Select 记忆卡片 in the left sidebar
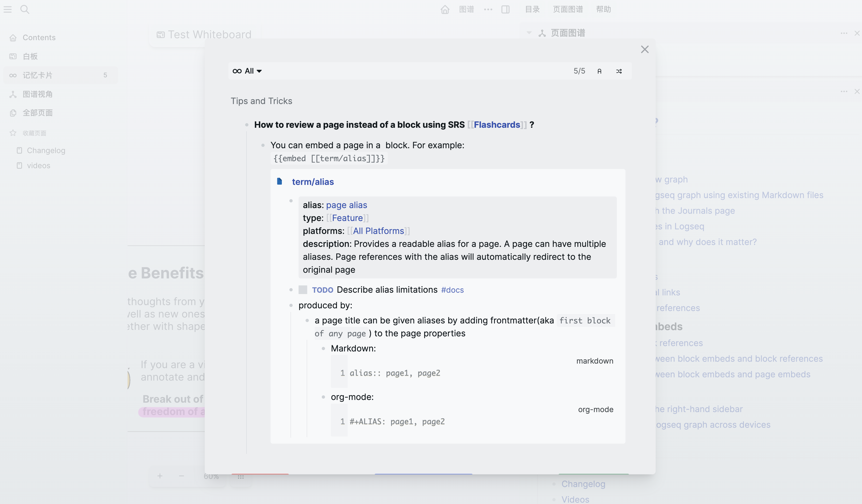The image size is (862, 504). pyautogui.click(x=38, y=75)
